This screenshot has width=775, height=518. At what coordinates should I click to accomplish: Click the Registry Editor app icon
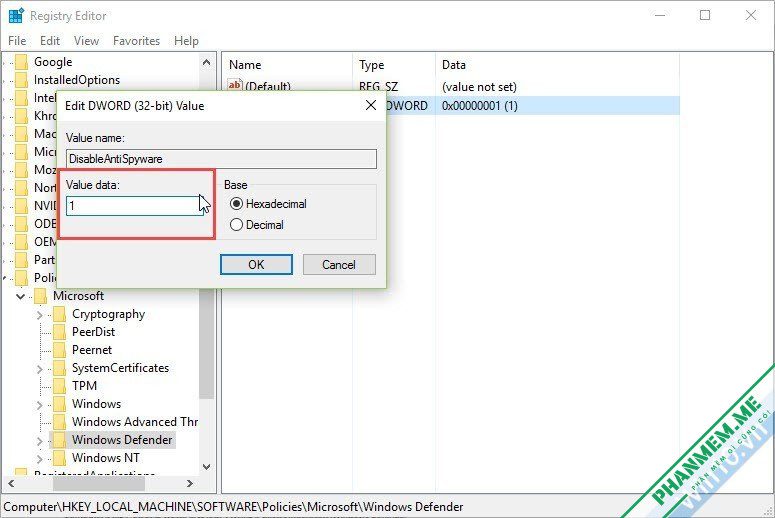(16, 15)
